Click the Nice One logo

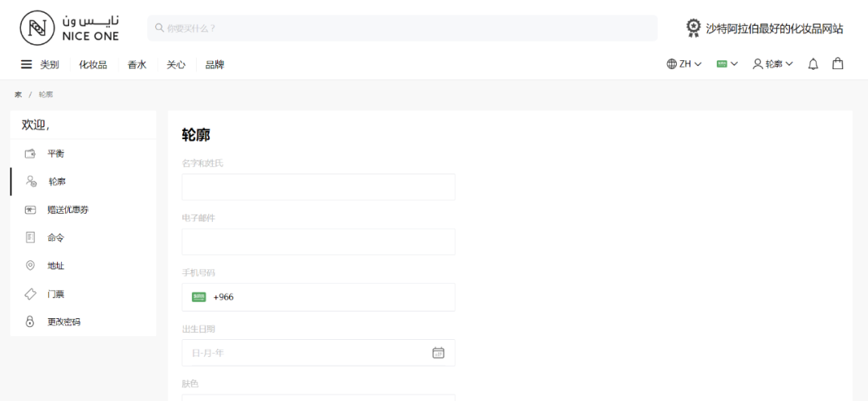pyautogui.click(x=69, y=27)
